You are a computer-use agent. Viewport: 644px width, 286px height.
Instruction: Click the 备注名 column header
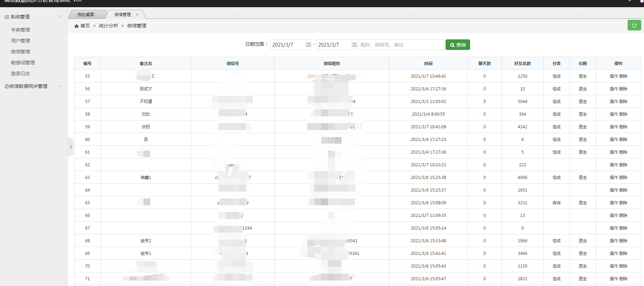click(146, 63)
